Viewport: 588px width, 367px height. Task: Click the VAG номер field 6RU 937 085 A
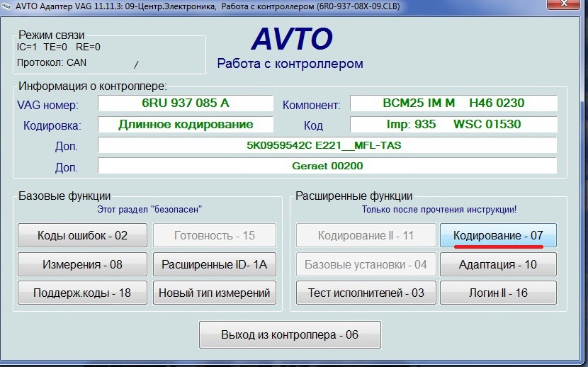click(x=186, y=103)
